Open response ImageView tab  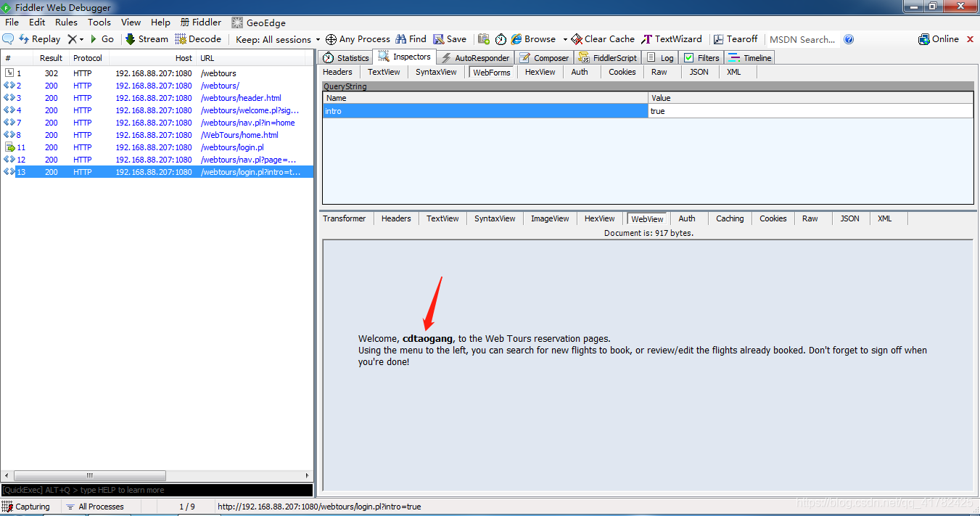[550, 218]
